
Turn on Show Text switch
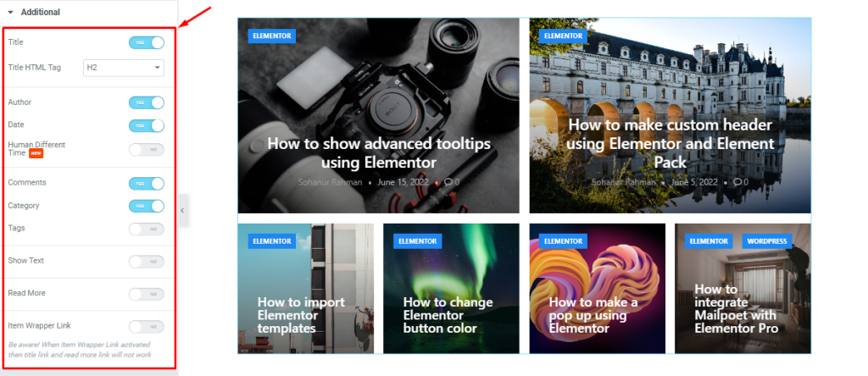point(147,262)
